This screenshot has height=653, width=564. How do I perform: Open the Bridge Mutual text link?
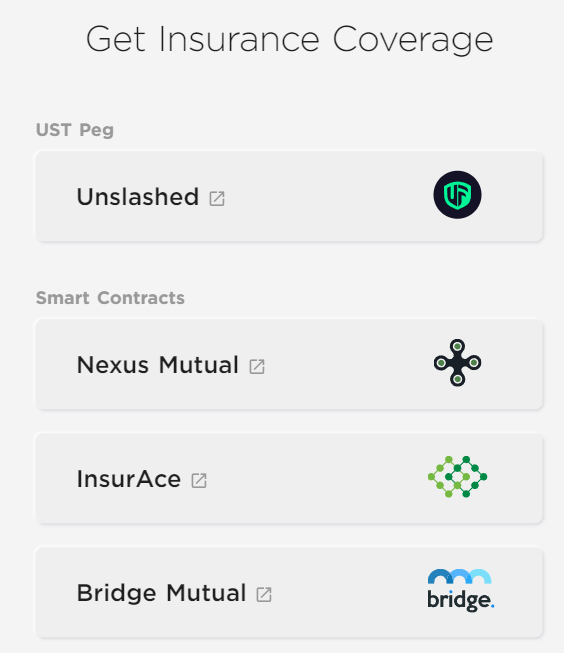[x=161, y=593]
